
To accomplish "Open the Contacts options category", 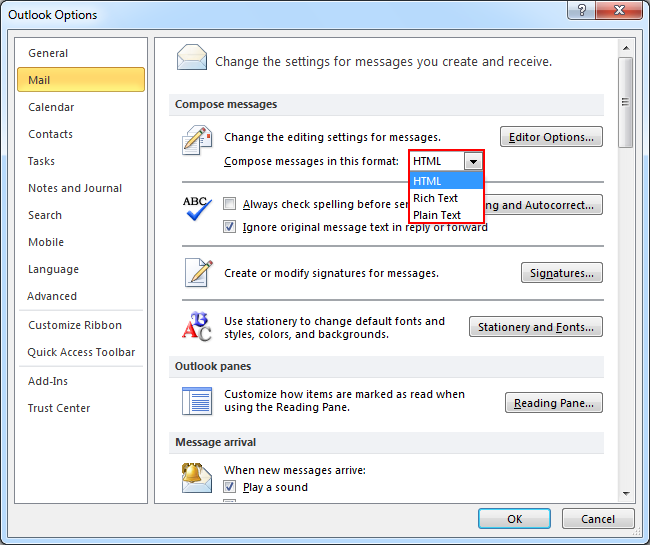I will (x=81, y=134).
